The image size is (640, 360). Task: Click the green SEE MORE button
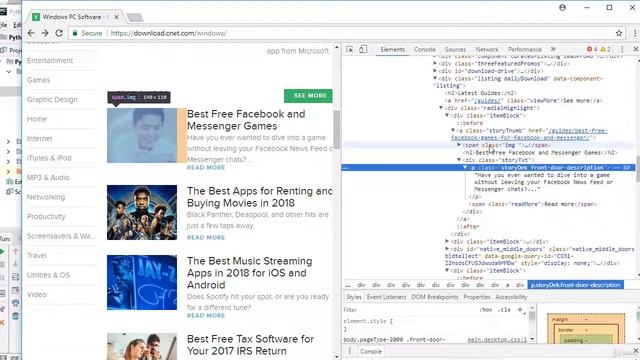point(308,96)
